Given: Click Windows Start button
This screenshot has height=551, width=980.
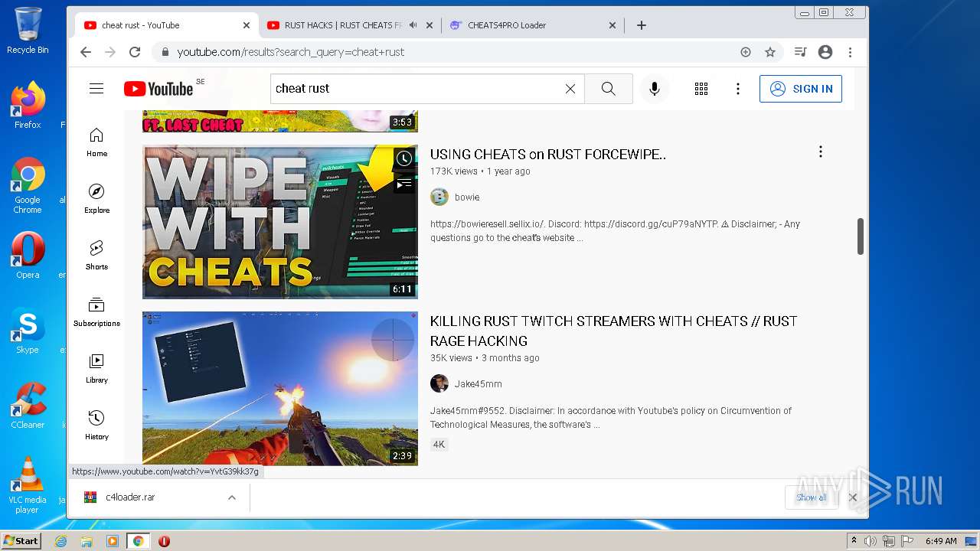Looking at the screenshot, I should (x=21, y=541).
